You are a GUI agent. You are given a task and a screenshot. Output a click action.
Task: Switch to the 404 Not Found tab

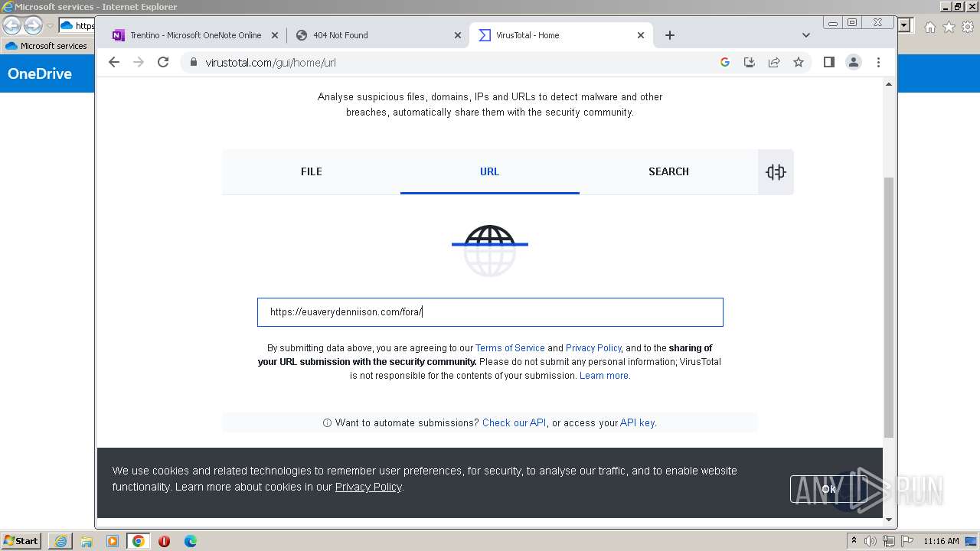[x=378, y=35]
